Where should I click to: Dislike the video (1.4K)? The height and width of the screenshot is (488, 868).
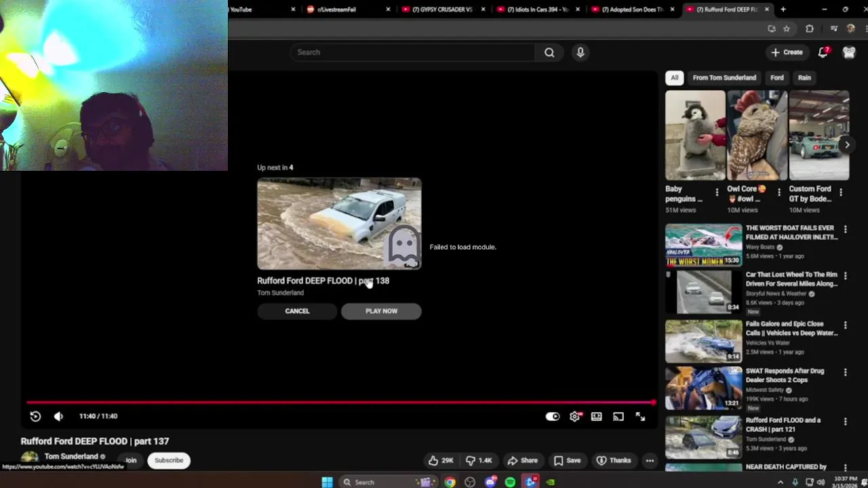[x=479, y=460]
